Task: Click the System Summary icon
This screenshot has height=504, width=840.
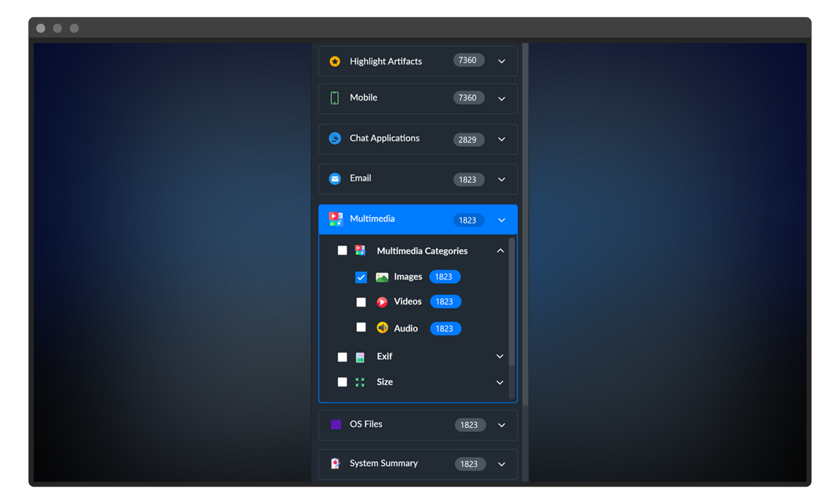Action: coord(335,463)
